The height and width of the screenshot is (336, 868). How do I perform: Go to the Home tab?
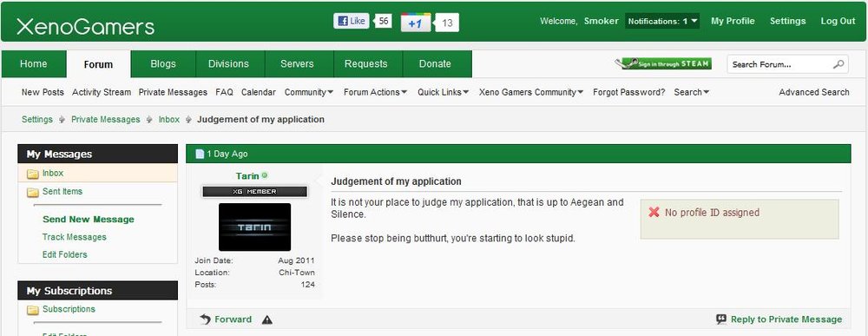click(x=34, y=63)
